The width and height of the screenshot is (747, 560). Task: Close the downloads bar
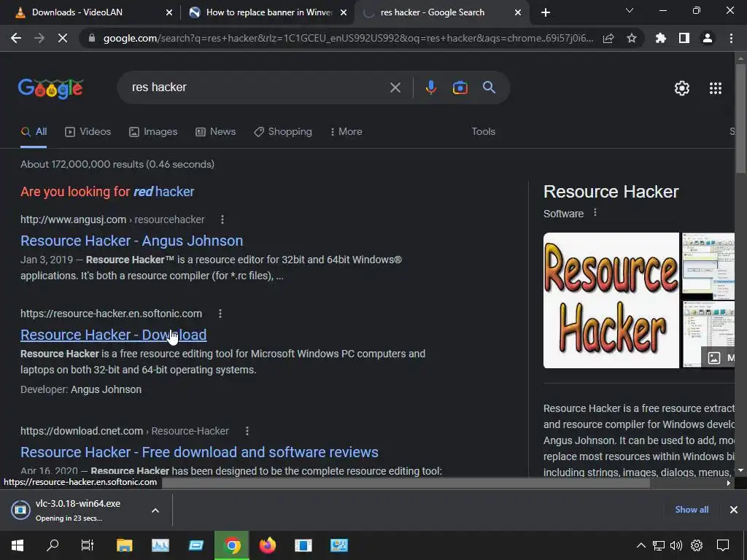pyautogui.click(x=734, y=510)
